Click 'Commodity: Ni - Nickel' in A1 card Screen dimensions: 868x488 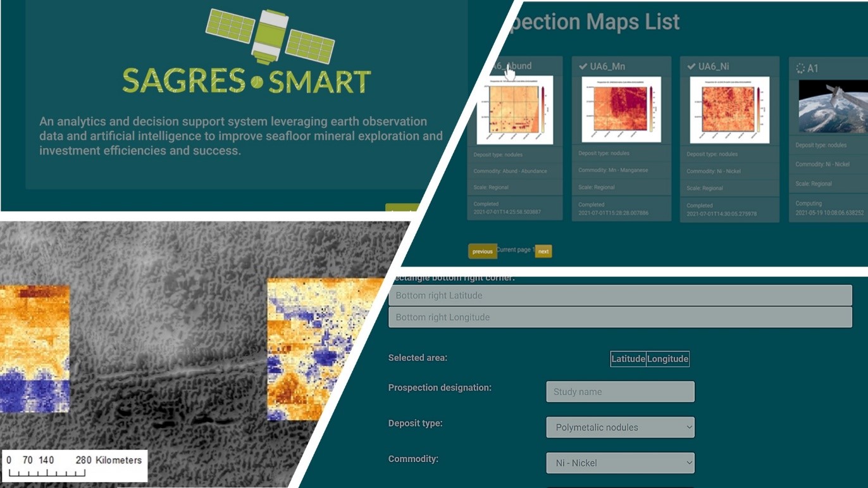coord(822,165)
